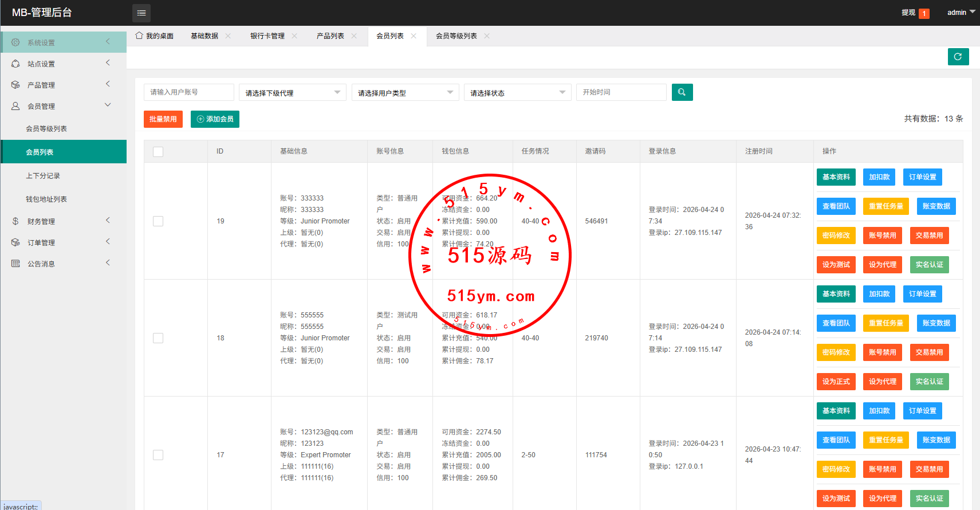Click the 添加会员 button

click(215, 119)
